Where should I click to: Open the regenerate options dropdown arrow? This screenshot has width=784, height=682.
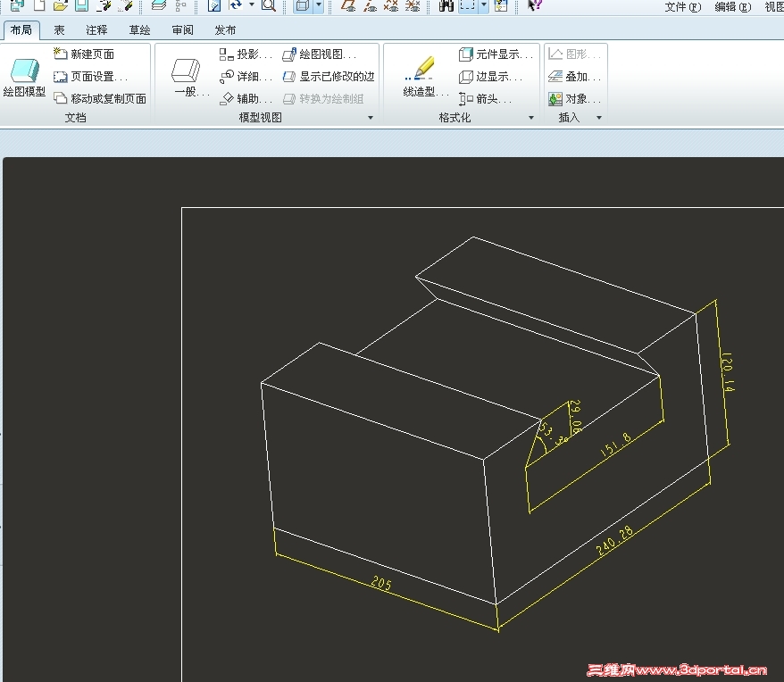(252, 5)
